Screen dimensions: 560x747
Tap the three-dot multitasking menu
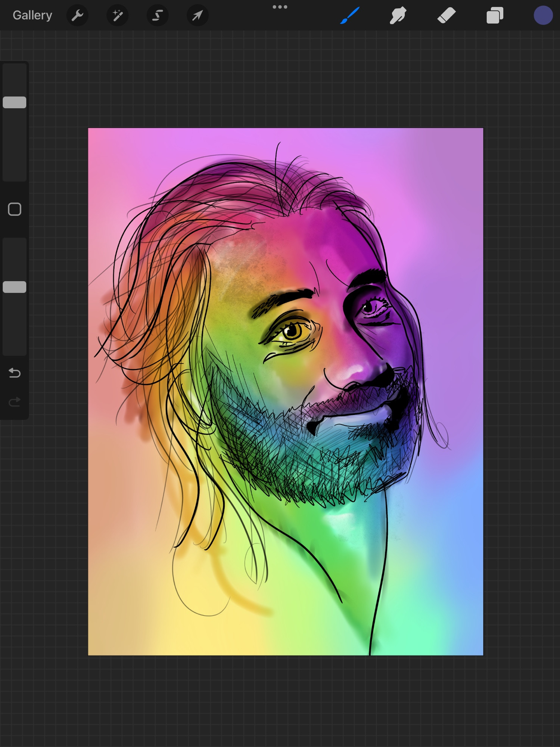coord(280,7)
